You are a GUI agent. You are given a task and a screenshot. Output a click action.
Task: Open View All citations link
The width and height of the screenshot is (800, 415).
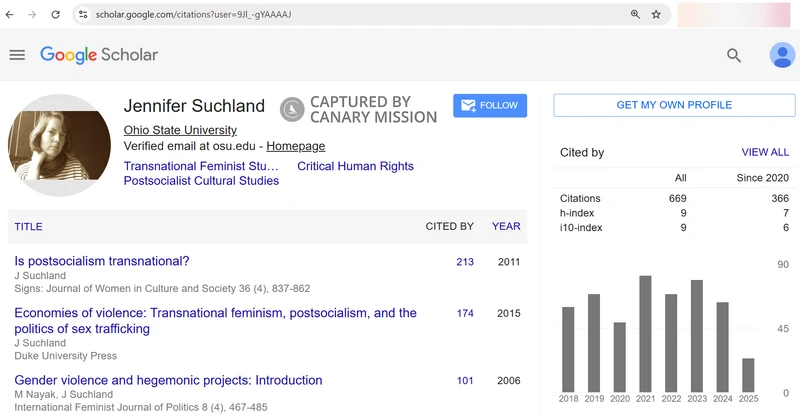[764, 152]
